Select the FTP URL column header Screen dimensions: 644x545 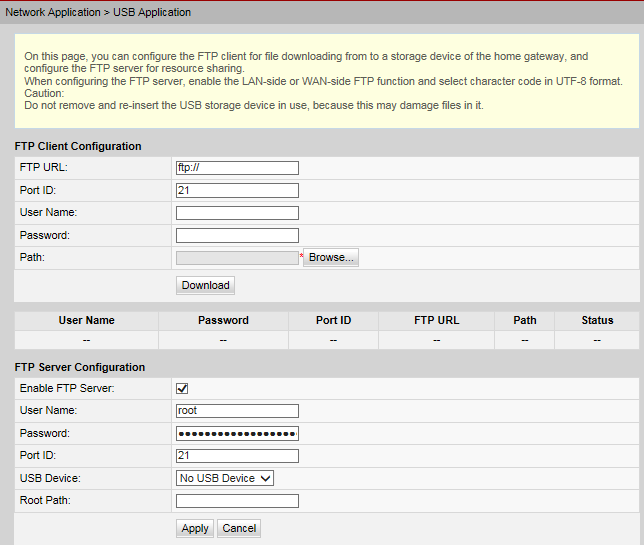(436, 320)
